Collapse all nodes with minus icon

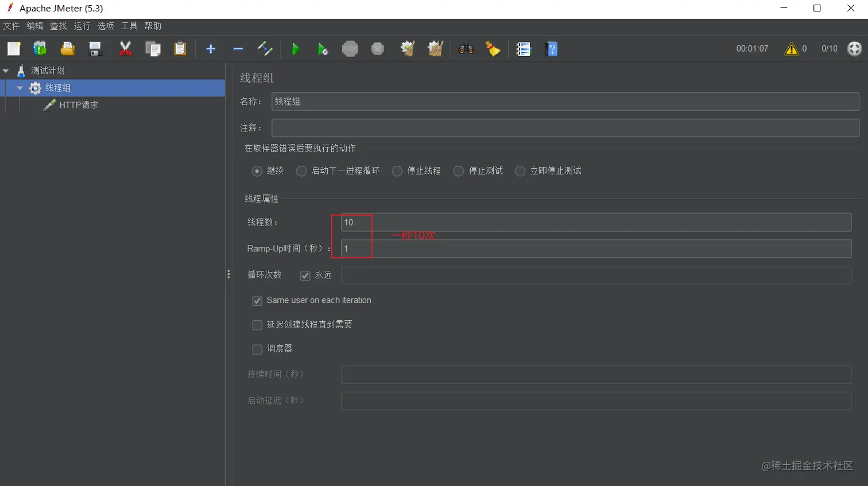(x=238, y=49)
